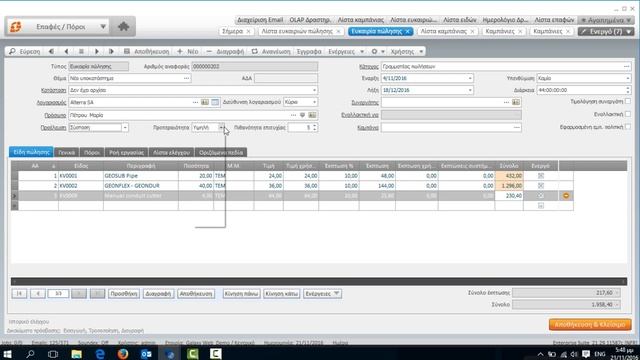640x360 pixels.
Task: Switch to the Γενικά tab
Action: pyautogui.click(x=67, y=152)
